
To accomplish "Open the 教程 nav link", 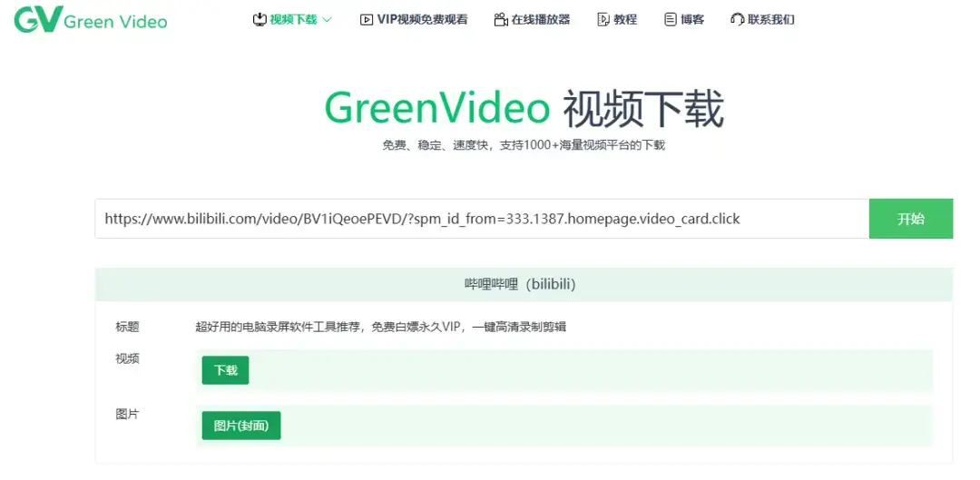I will coord(625,19).
